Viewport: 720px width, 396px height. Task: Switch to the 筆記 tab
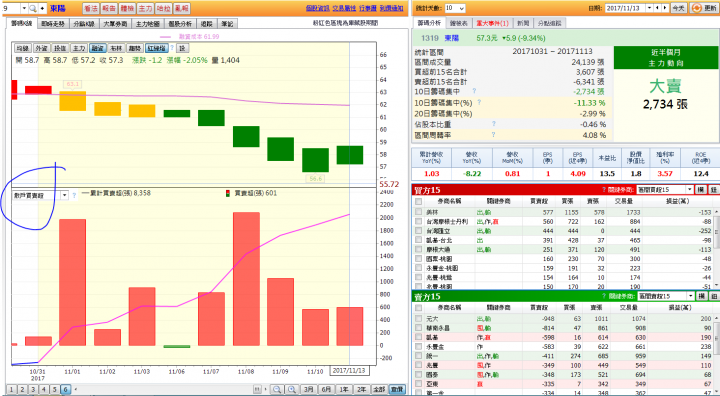pyautogui.click(x=227, y=23)
